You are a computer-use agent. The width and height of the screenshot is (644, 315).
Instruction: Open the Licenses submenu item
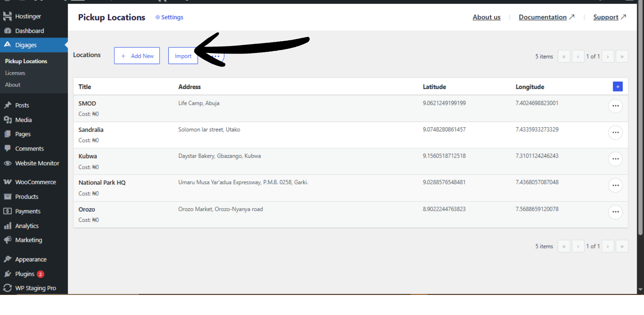tap(15, 73)
